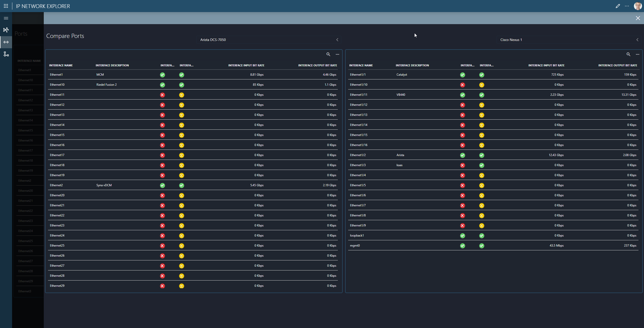This screenshot has width=644, height=328.
Task: Click green status icon for loopback1 row
Action: [x=463, y=236]
